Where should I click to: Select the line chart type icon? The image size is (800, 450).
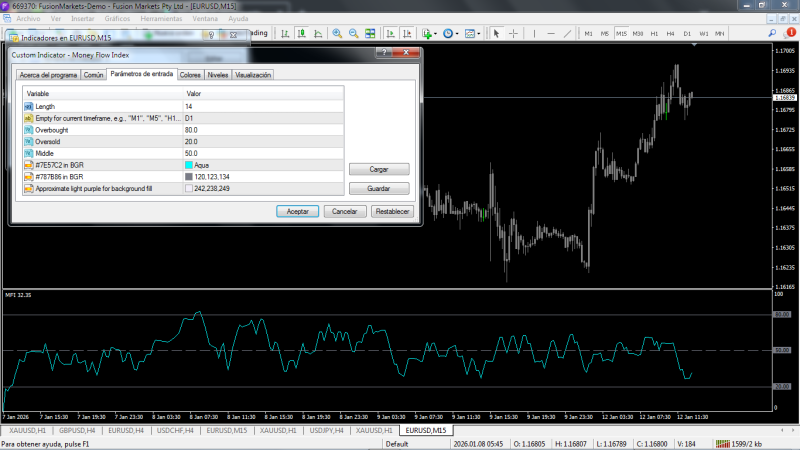click(x=318, y=34)
